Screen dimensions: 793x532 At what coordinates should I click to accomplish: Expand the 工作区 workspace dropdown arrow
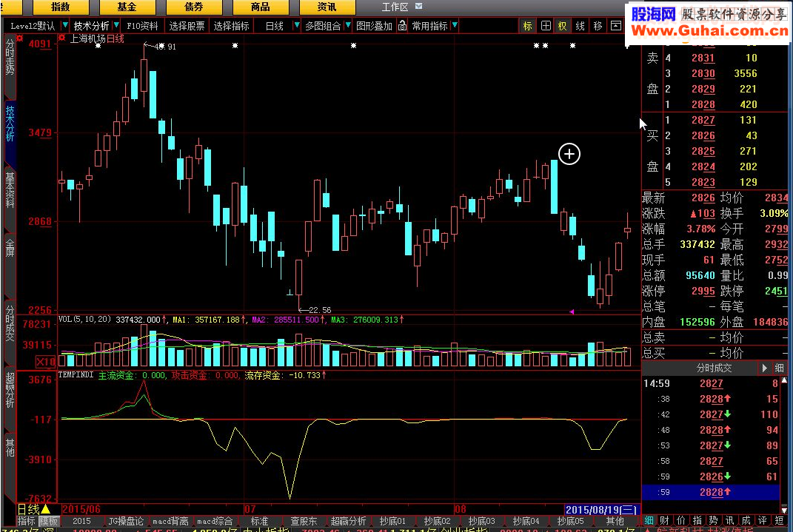pyautogui.click(x=419, y=6)
